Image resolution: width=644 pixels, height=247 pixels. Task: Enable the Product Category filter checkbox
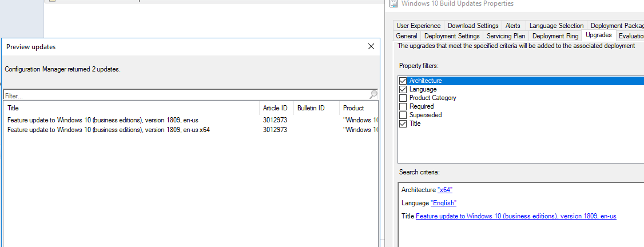(403, 98)
